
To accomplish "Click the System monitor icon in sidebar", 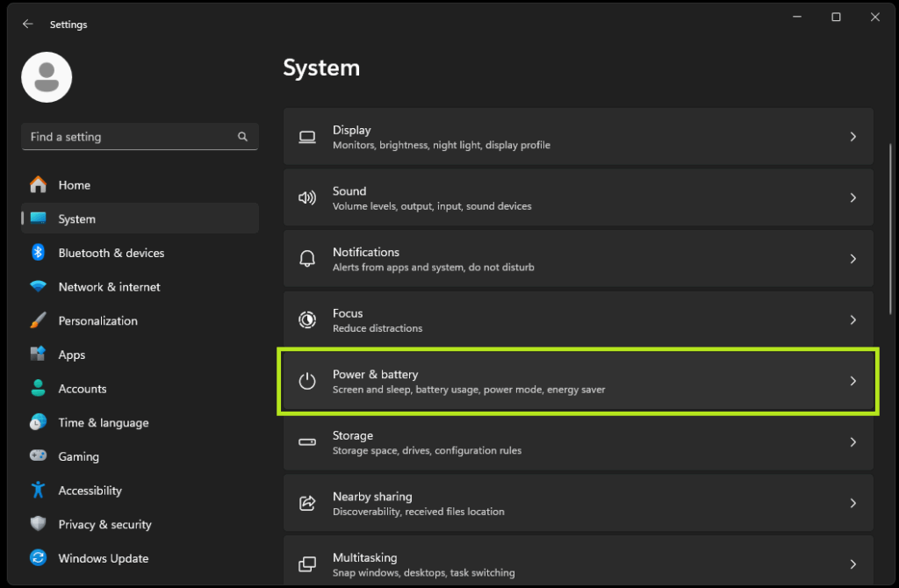I will [x=39, y=219].
